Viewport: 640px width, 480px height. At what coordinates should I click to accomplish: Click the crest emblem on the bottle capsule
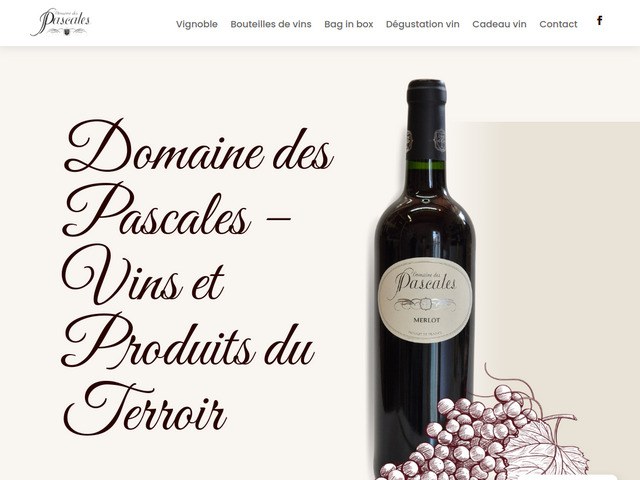(440, 139)
